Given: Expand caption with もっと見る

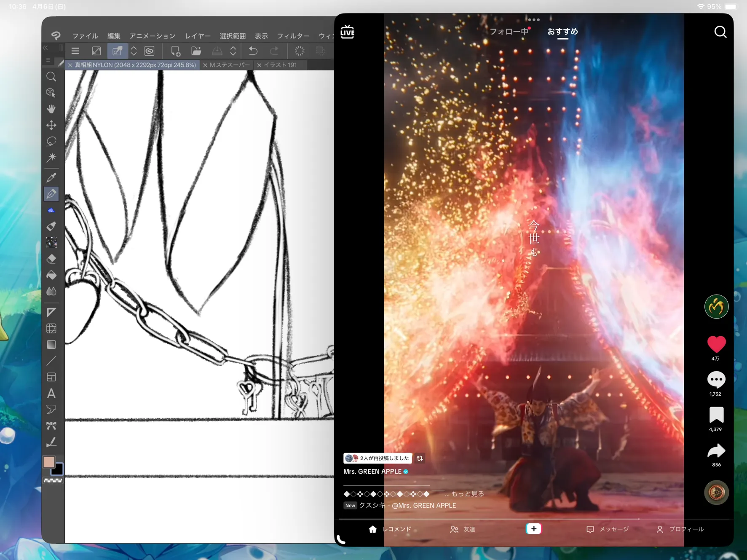Looking at the screenshot, I should (x=468, y=493).
